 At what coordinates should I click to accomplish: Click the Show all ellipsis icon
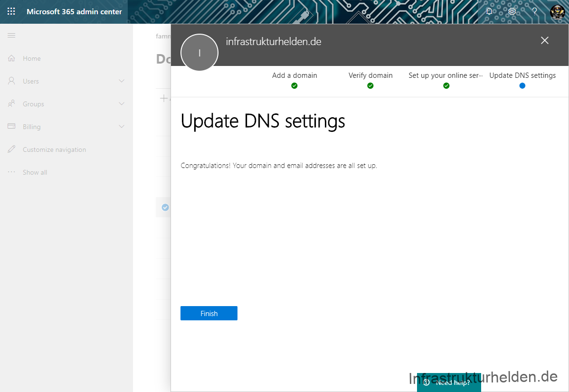tap(11, 172)
